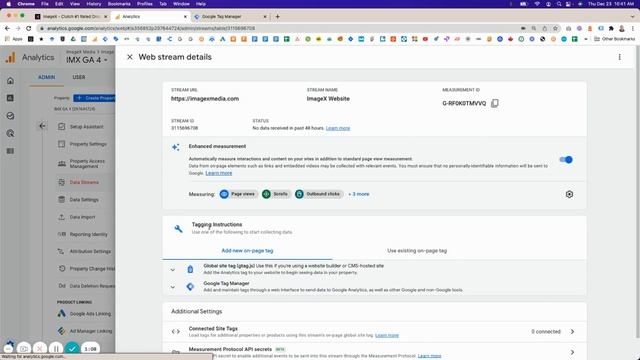Open Learn more under Enhanced measurement

(x=218, y=173)
